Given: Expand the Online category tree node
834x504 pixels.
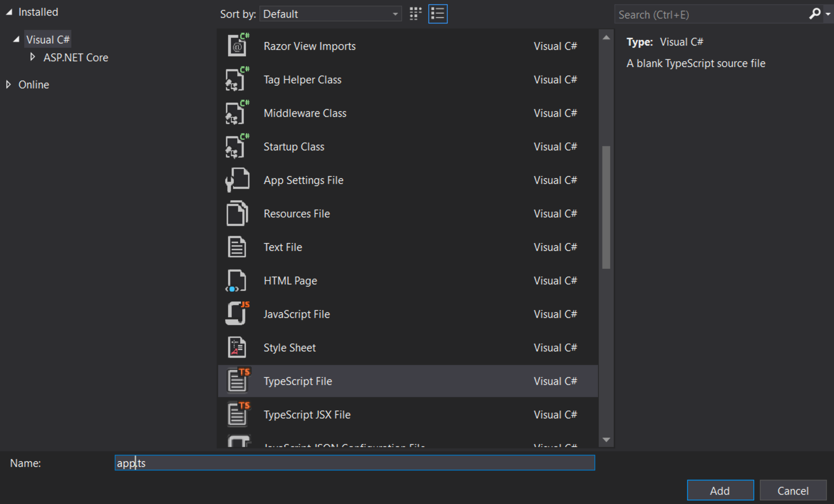Looking at the screenshot, I should (10, 83).
